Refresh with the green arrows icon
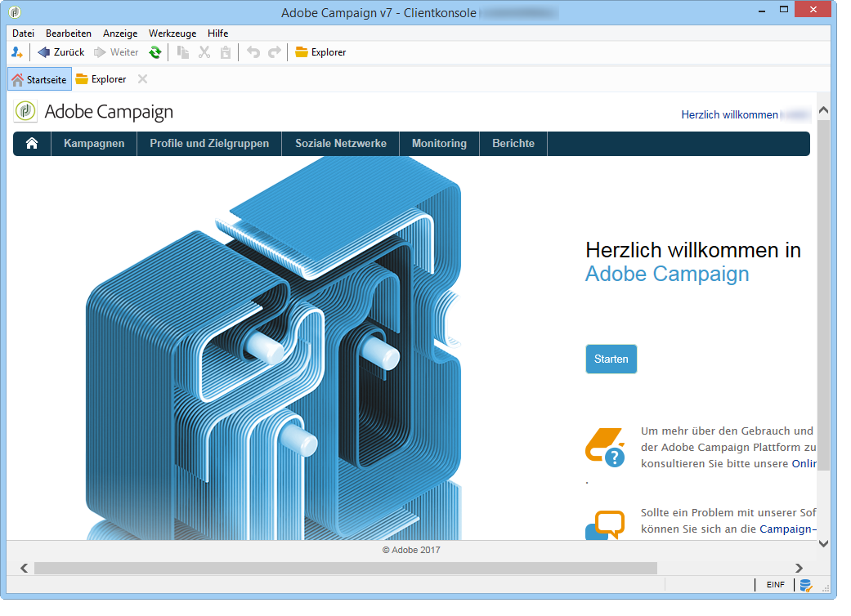The width and height of the screenshot is (851, 616). pyautogui.click(x=155, y=52)
